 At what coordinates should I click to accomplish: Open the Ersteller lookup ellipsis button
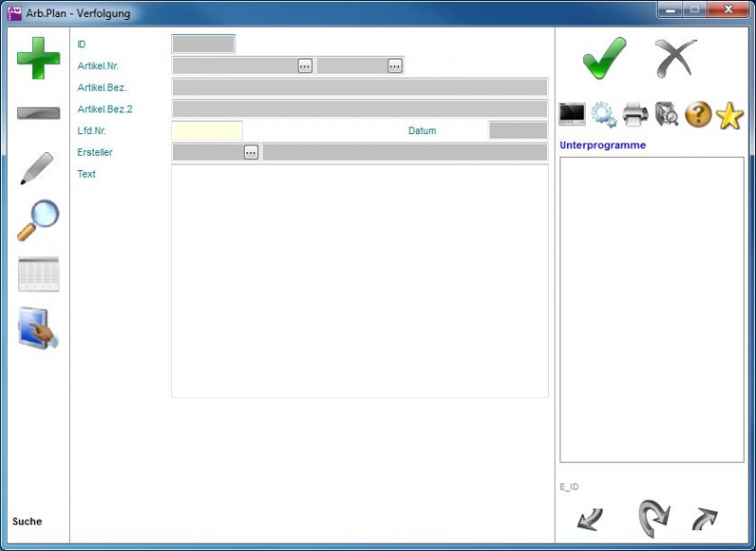click(250, 152)
